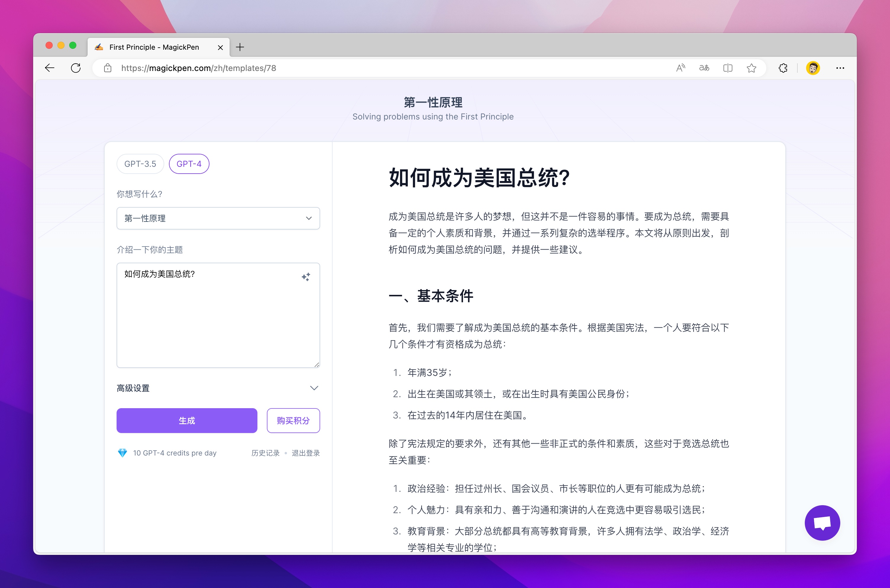
Task: Reload the page with refresh icon
Action: (76, 68)
